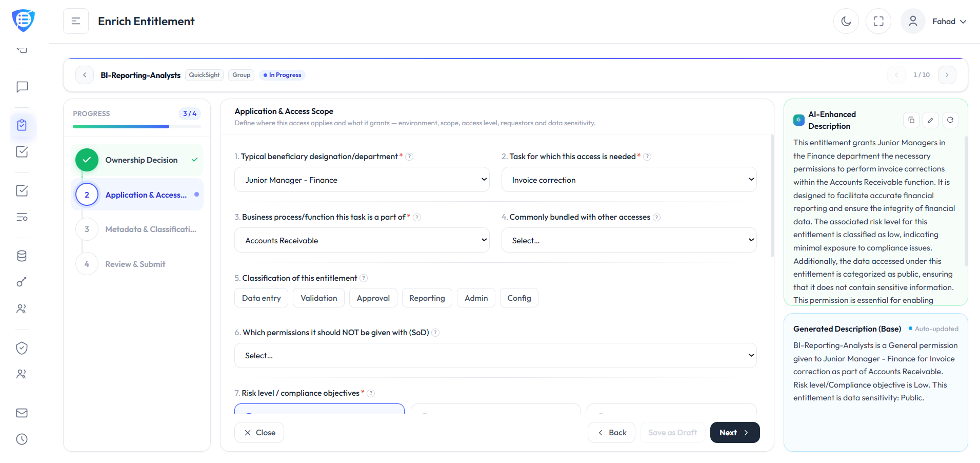This screenshot has width=980, height=463.
Task: Go to Ownership Decision step
Action: [x=137, y=160]
